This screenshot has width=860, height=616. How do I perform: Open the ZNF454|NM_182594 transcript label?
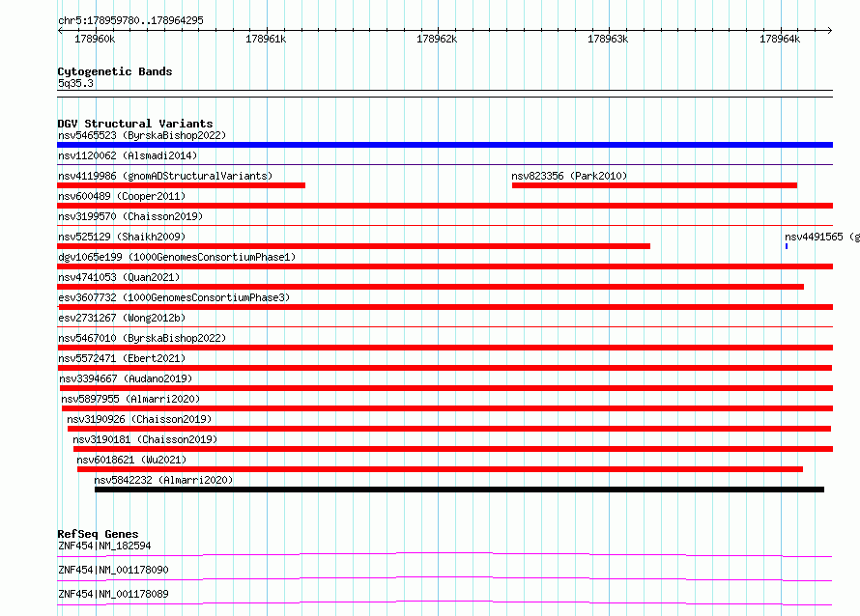pos(104,546)
